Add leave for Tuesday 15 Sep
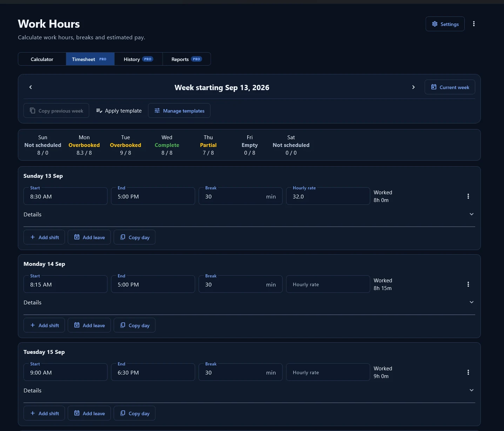Viewport: 504px width, 431px height. [x=89, y=413]
